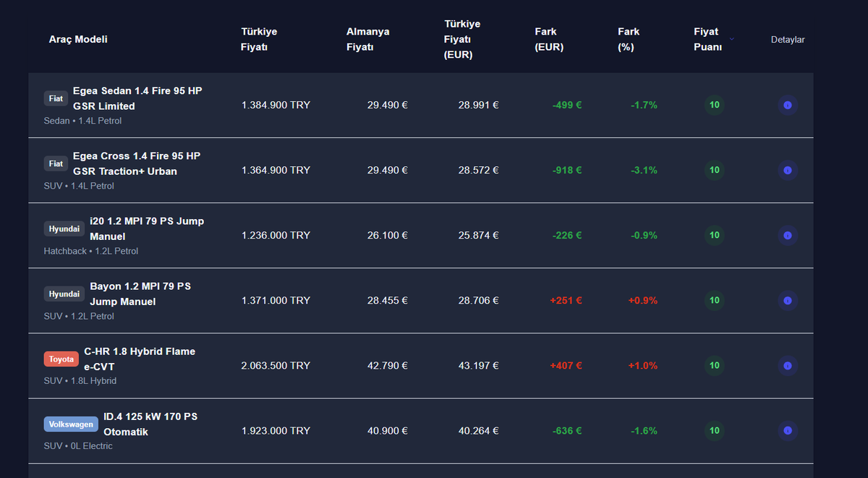Select Bayon 1.2 MPI 79 PS model name
Image resolution: width=868 pixels, height=478 pixels.
coord(140,294)
